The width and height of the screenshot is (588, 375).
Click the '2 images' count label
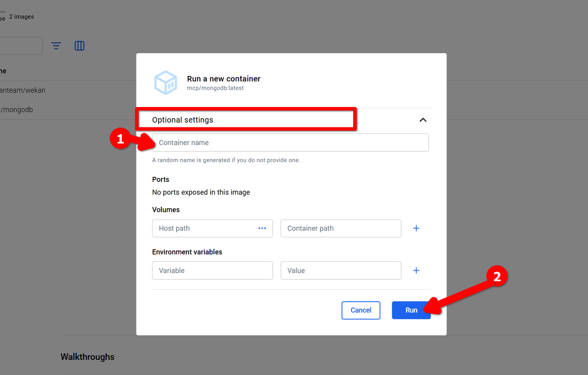click(21, 16)
